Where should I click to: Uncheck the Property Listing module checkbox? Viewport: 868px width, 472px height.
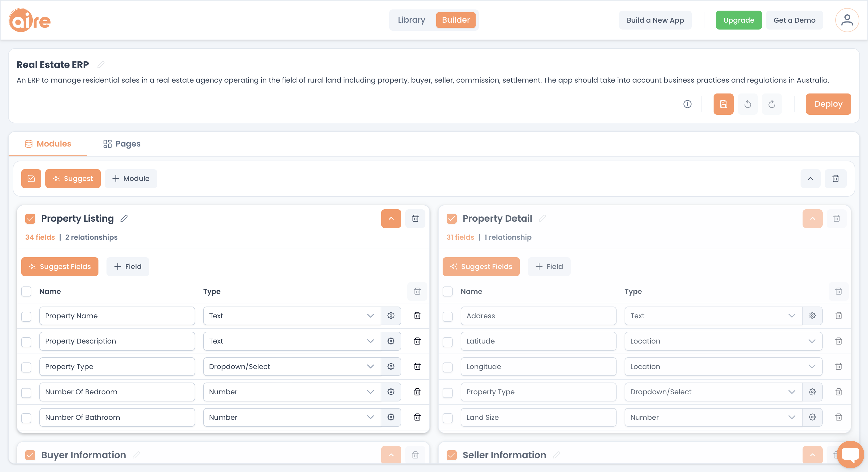pyautogui.click(x=30, y=219)
